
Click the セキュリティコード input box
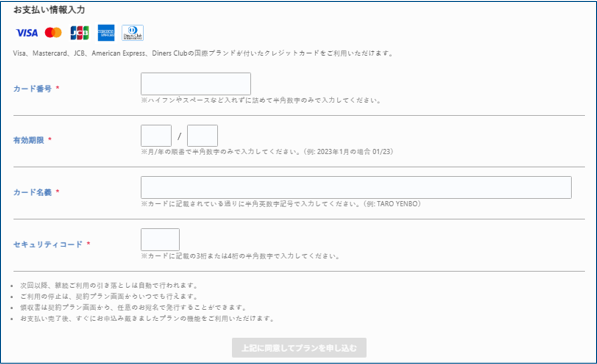pyautogui.click(x=160, y=239)
